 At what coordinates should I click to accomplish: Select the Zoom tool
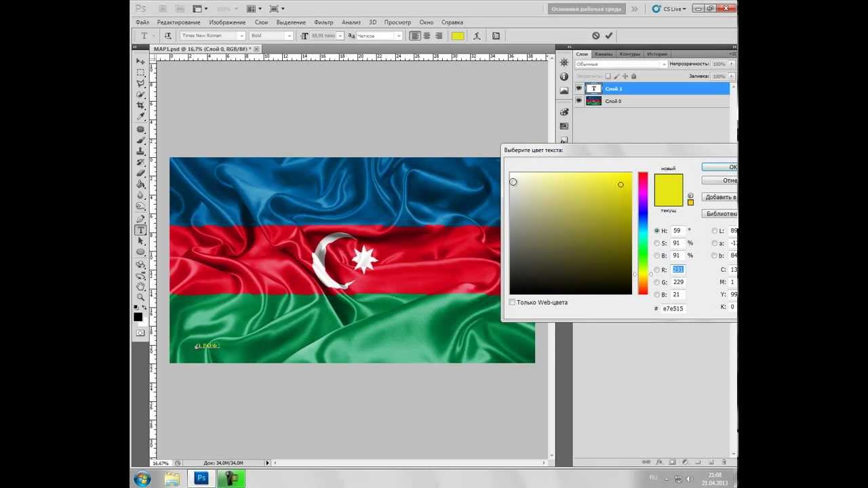(x=140, y=297)
